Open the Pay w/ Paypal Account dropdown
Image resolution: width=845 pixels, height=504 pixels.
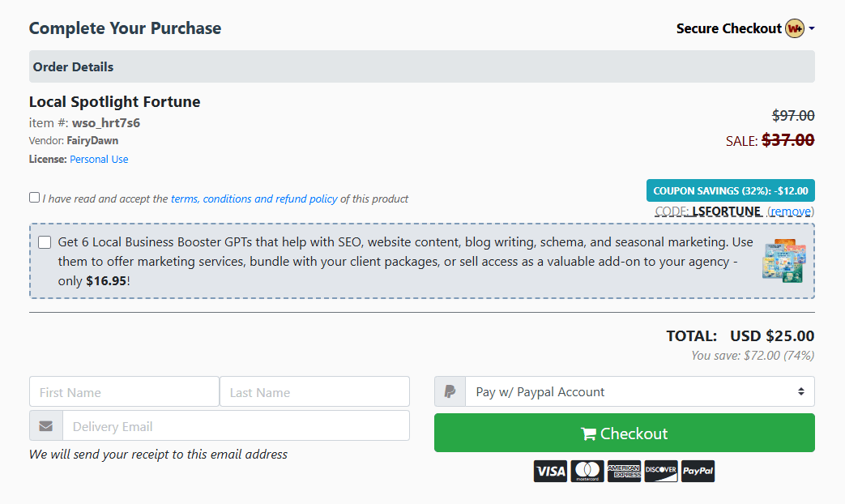point(640,391)
